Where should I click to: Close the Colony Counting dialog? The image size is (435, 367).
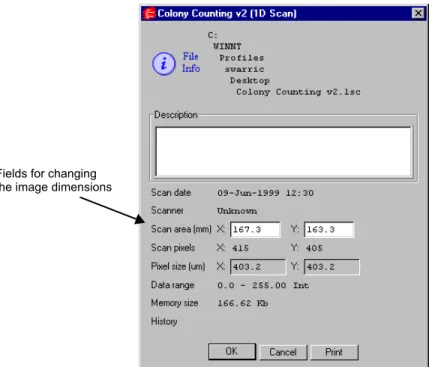point(418,13)
